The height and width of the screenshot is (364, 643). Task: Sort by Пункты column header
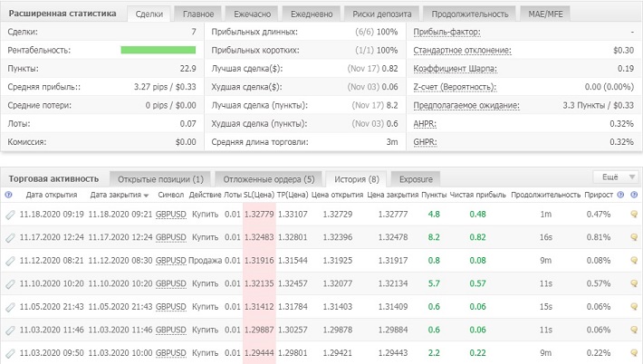434,195
